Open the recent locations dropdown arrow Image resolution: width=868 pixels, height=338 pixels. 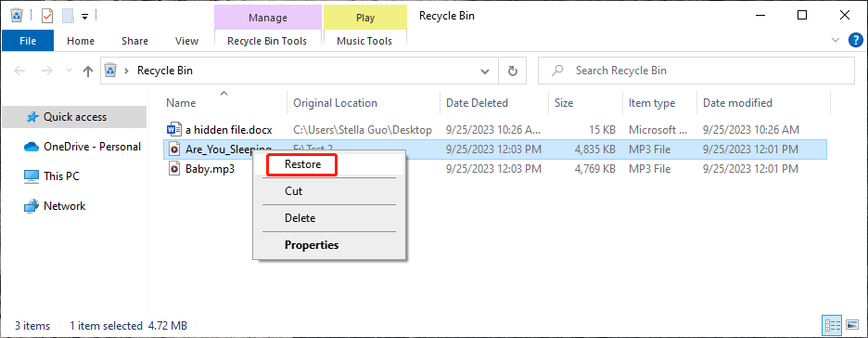coord(69,71)
